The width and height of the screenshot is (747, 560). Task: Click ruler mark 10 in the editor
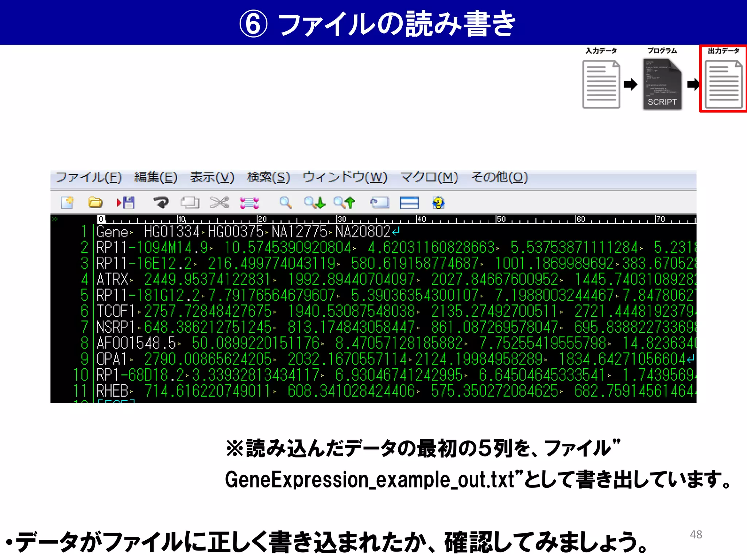[181, 219]
